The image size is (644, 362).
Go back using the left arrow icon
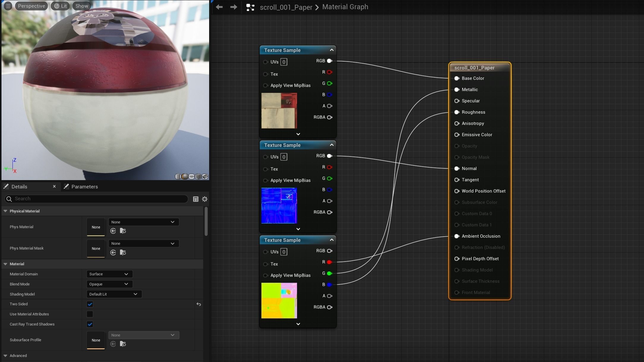(219, 7)
